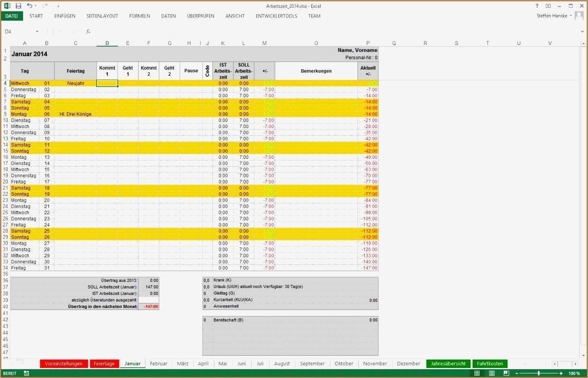Open the Insert Function (fx) icon

pos(88,31)
